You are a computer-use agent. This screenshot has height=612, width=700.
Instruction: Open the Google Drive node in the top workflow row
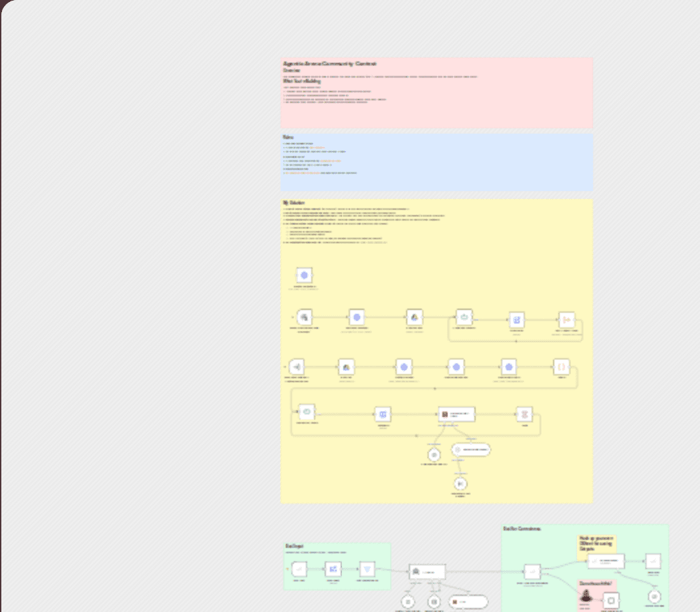tap(414, 317)
